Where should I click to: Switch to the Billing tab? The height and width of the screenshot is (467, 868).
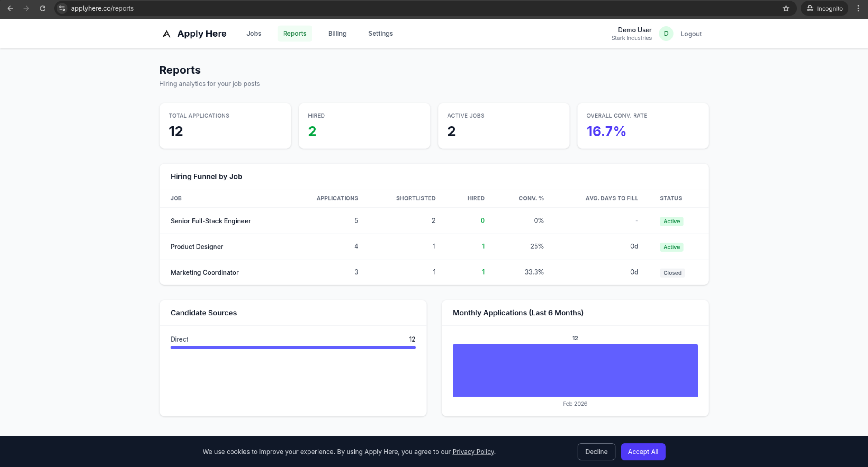[x=337, y=34]
